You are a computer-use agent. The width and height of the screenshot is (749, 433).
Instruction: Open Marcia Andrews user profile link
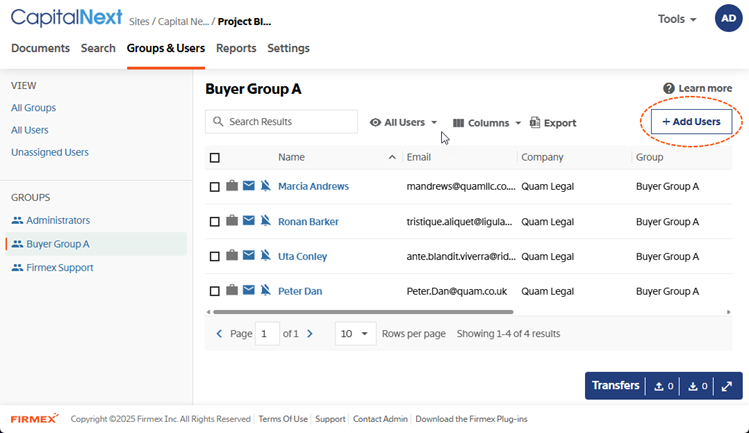[x=313, y=186]
